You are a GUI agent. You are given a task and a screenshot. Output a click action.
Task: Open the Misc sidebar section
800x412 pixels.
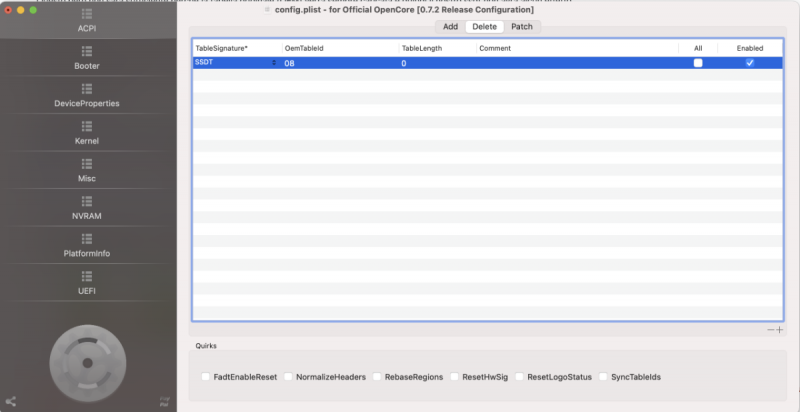click(x=87, y=170)
